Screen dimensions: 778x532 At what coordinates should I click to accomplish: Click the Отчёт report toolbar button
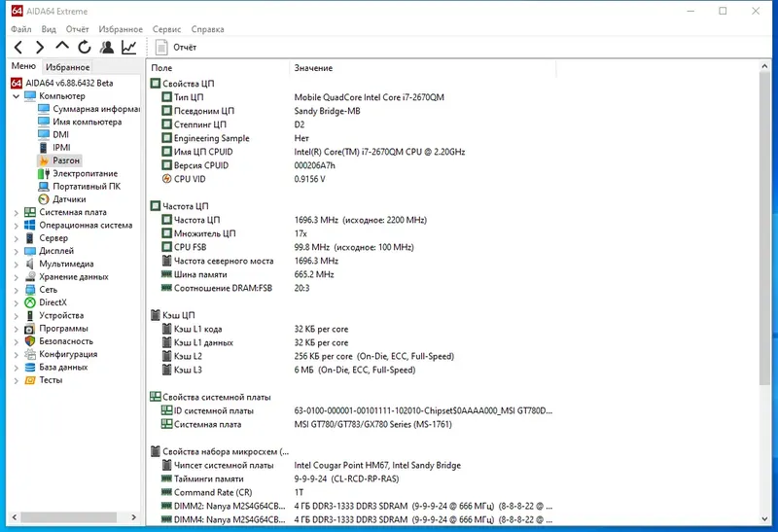(x=176, y=47)
